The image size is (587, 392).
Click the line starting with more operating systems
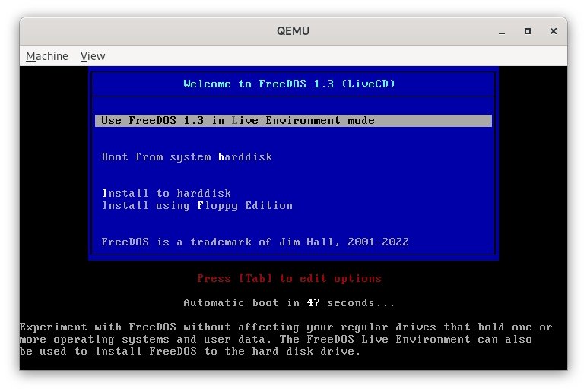coord(276,340)
